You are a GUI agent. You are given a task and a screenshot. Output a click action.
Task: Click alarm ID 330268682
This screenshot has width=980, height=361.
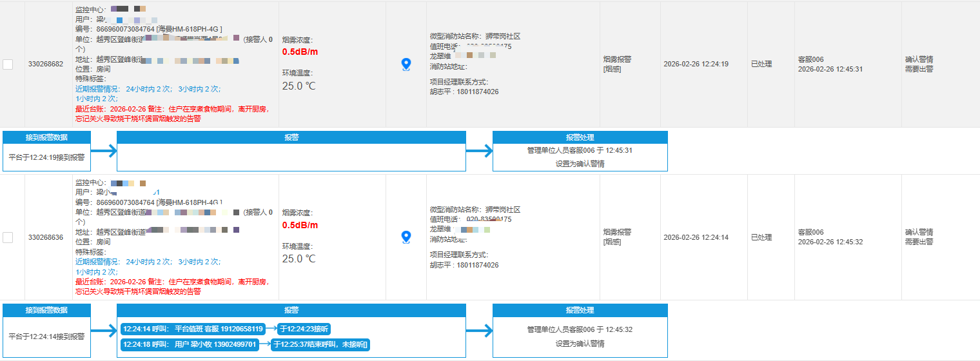[x=46, y=64]
